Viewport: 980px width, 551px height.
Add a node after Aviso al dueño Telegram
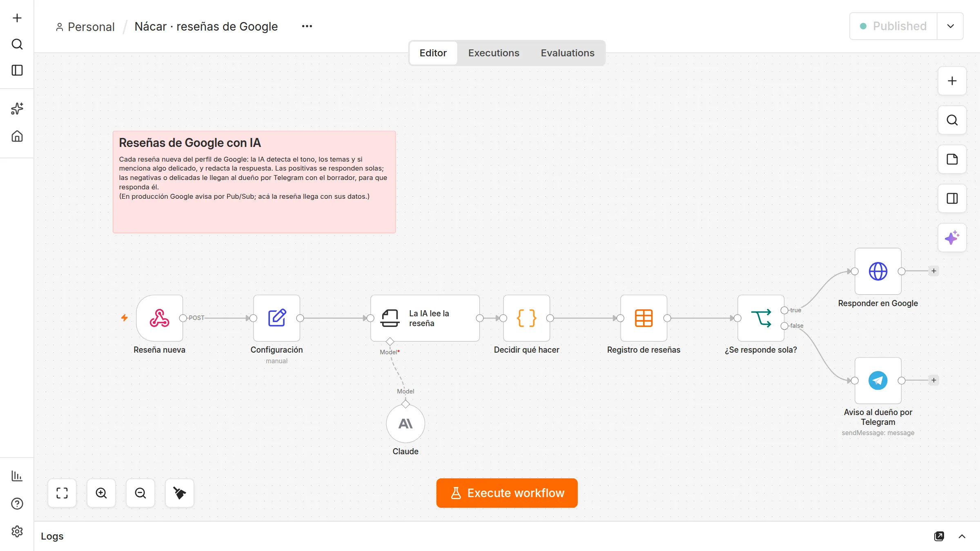tap(934, 380)
